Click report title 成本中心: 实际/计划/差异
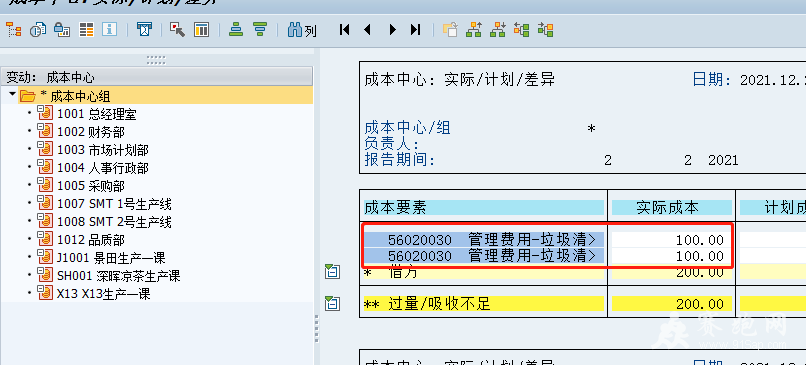806x365 pixels. [460, 80]
